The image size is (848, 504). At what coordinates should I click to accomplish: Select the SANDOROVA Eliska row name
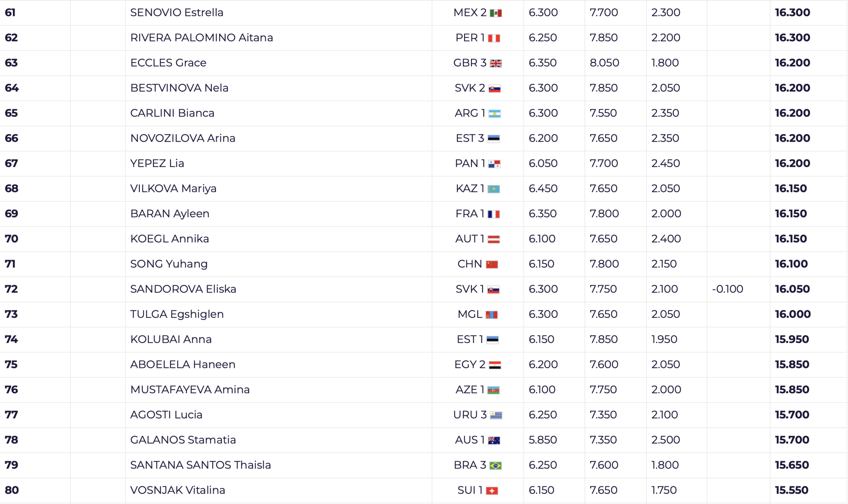pyautogui.click(x=183, y=289)
